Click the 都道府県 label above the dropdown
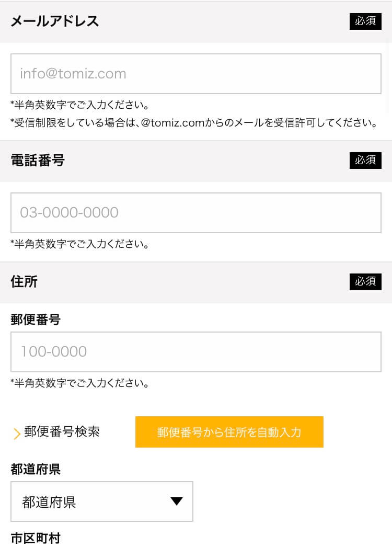 (36, 470)
